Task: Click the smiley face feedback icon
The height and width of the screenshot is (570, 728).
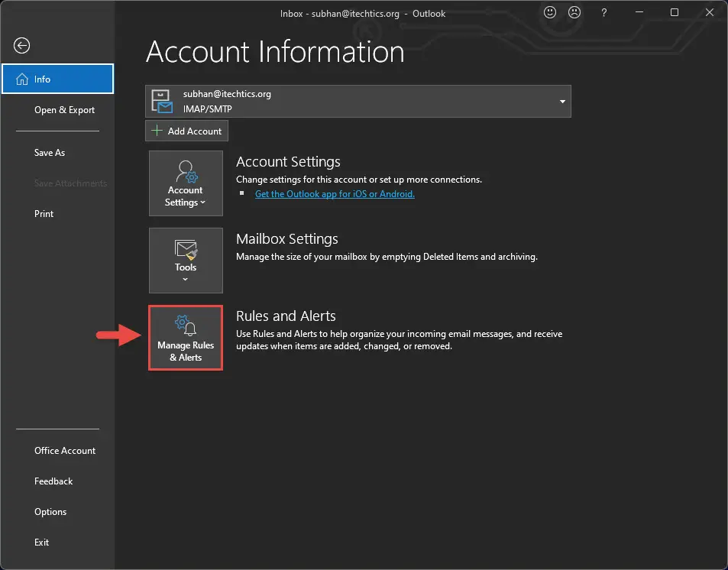Action: pyautogui.click(x=550, y=12)
